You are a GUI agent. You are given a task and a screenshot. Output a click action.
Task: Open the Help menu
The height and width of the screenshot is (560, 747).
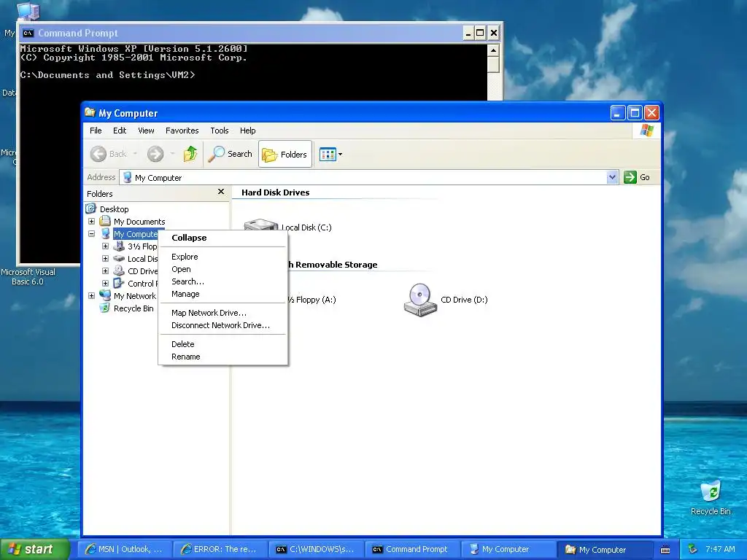(247, 131)
